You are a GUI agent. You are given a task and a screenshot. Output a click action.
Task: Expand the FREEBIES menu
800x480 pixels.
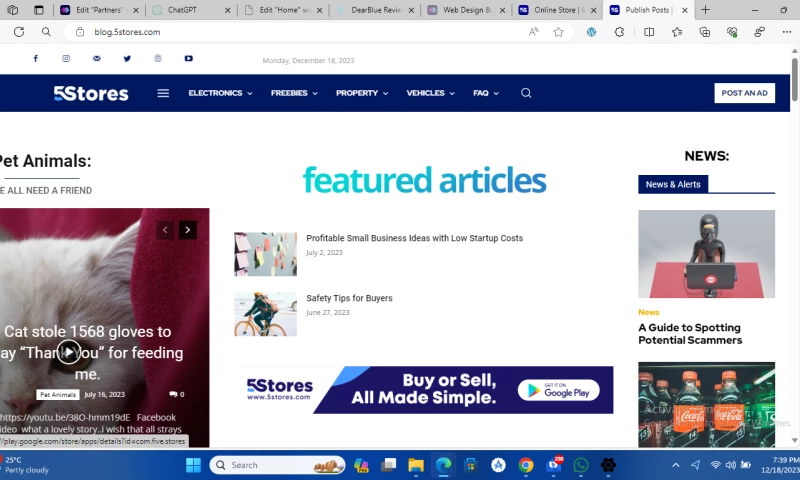point(294,93)
